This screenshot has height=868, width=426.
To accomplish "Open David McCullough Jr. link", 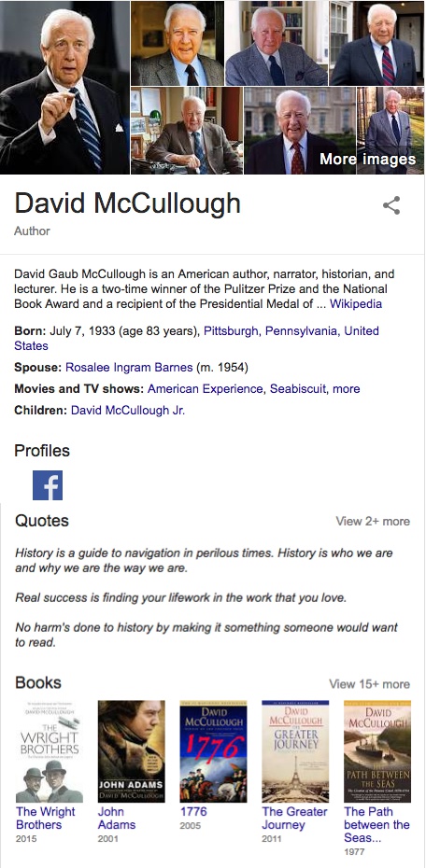I will 128,410.
